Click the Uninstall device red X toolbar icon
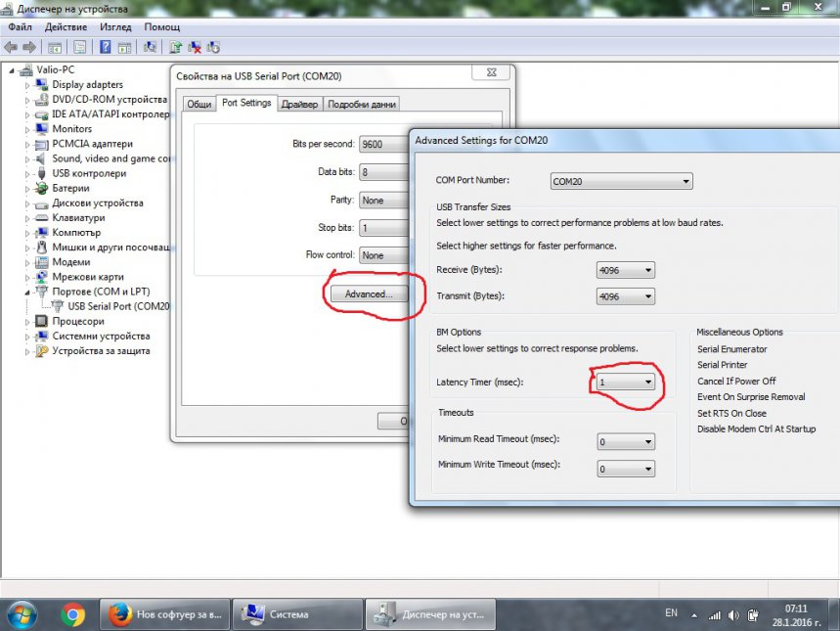840x631 pixels. click(x=195, y=47)
